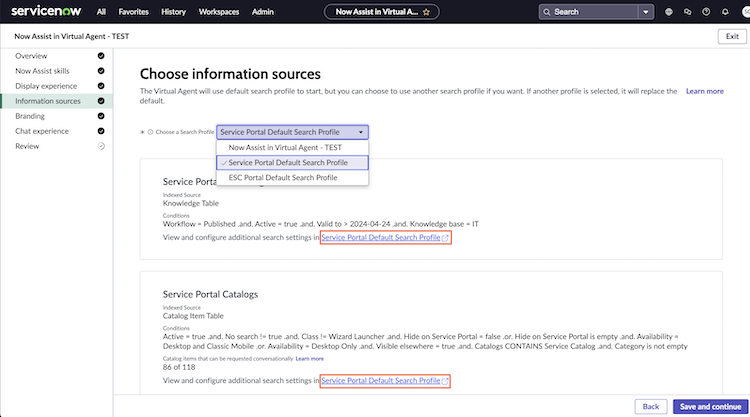Open Learn more link beside the description
Screen dimensions: 750x417
(x=705, y=91)
